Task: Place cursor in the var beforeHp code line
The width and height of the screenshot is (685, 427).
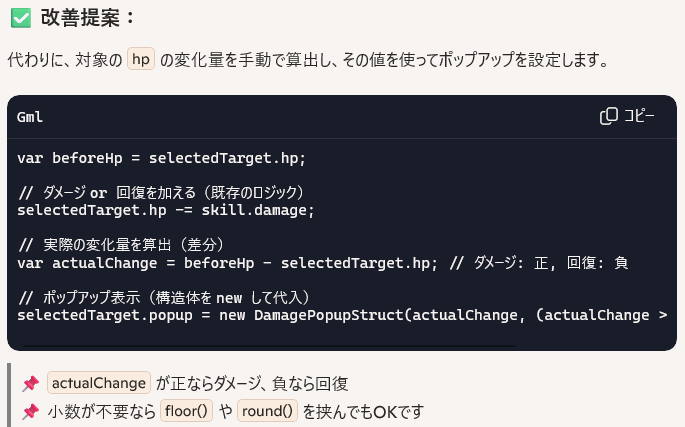Action: pyautogui.click(x=161, y=158)
